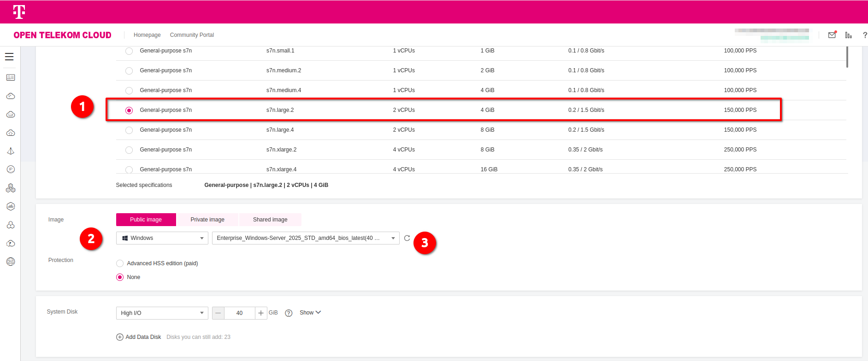Click Add Data Disk
Image resolution: width=868 pixels, height=361 pixels.
coord(139,337)
